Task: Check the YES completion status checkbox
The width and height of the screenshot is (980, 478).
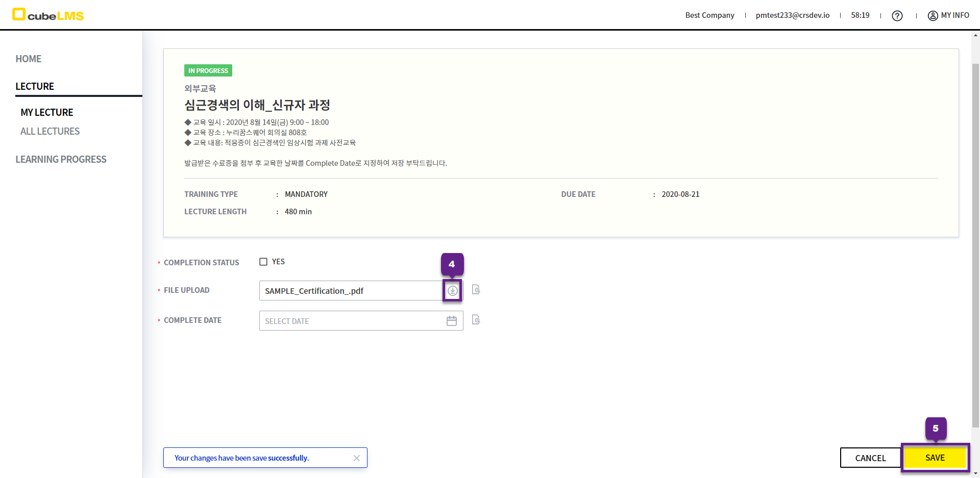Action: click(x=263, y=262)
